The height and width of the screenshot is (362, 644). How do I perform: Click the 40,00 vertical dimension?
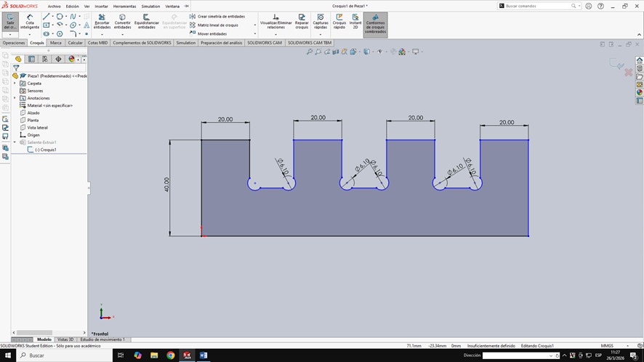[166, 185]
